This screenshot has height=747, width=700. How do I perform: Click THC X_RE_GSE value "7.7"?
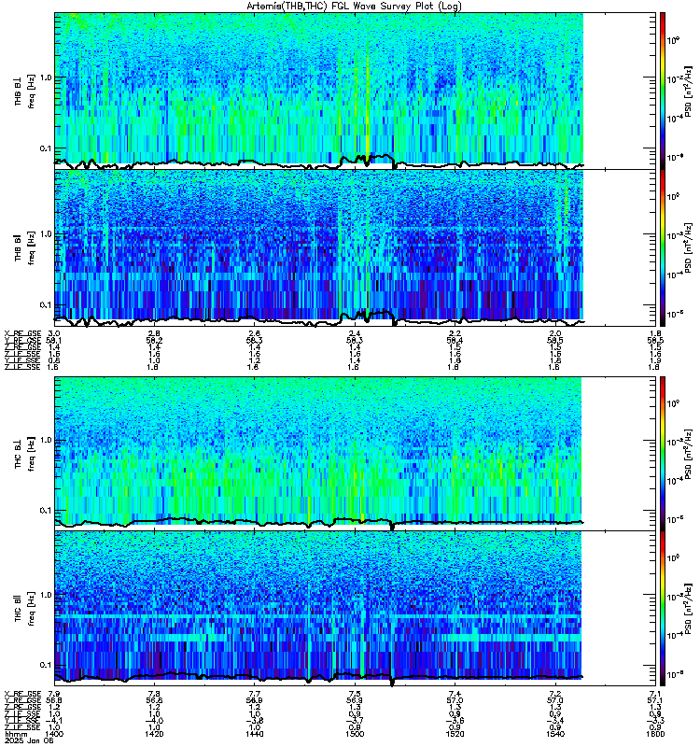(x=254, y=694)
